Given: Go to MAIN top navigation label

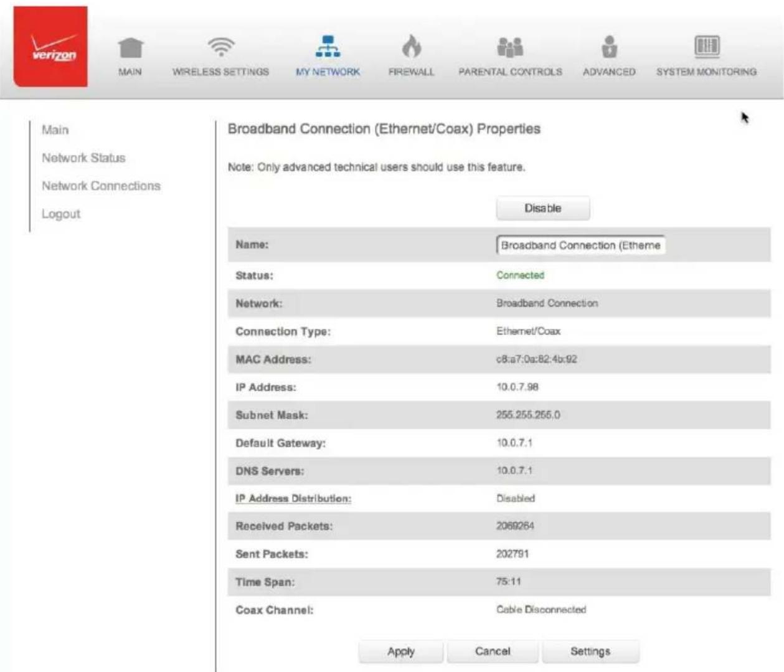Looking at the screenshot, I should click(130, 72).
